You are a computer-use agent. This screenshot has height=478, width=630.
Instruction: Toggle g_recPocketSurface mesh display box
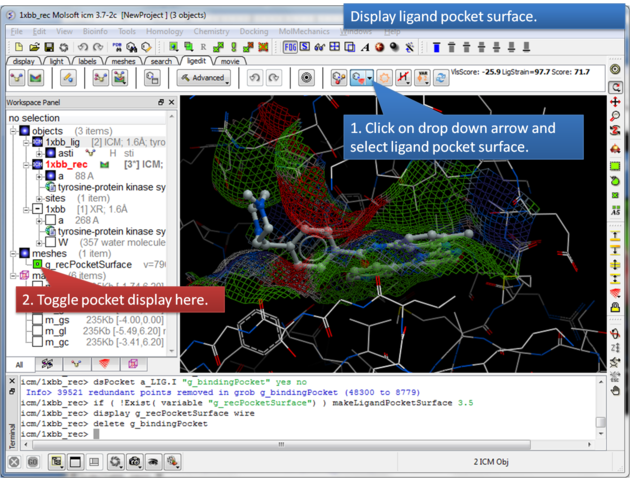click(35, 265)
